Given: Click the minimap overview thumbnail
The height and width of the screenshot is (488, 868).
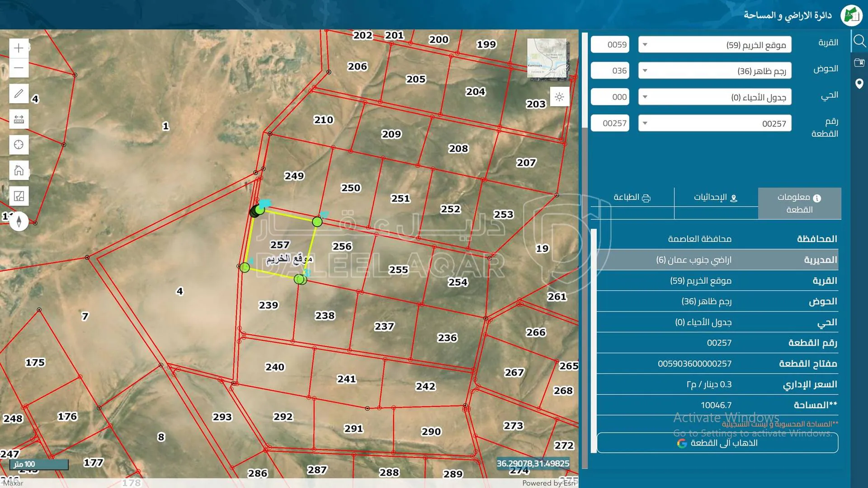Looking at the screenshot, I should 548,59.
